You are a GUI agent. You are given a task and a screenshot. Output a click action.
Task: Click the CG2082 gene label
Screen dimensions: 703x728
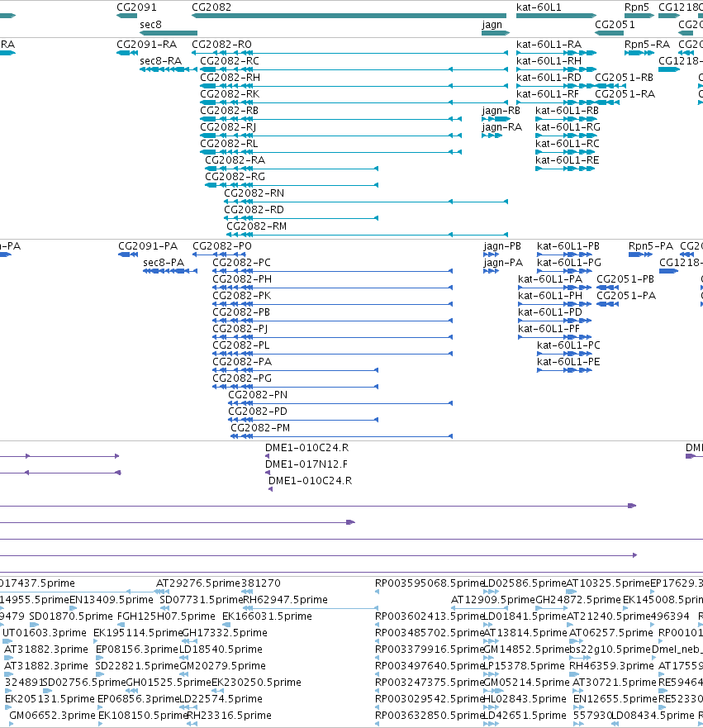click(x=211, y=7)
